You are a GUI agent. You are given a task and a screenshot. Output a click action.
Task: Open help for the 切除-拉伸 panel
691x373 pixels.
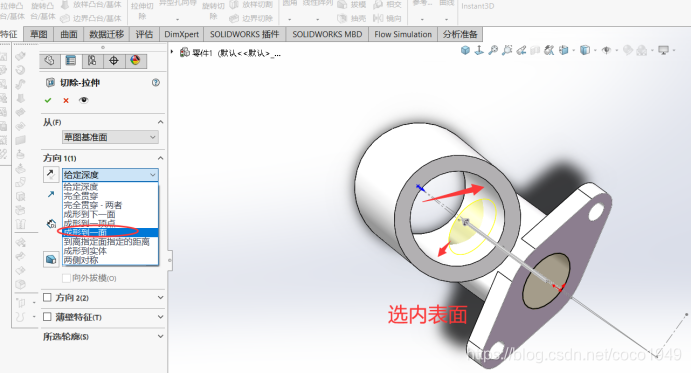point(156,82)
